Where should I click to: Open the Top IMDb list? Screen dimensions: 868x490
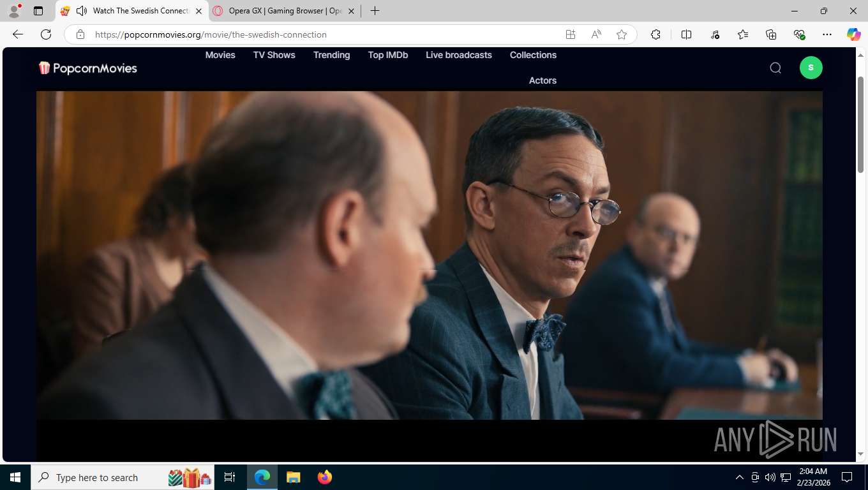[x=388, y=55]
